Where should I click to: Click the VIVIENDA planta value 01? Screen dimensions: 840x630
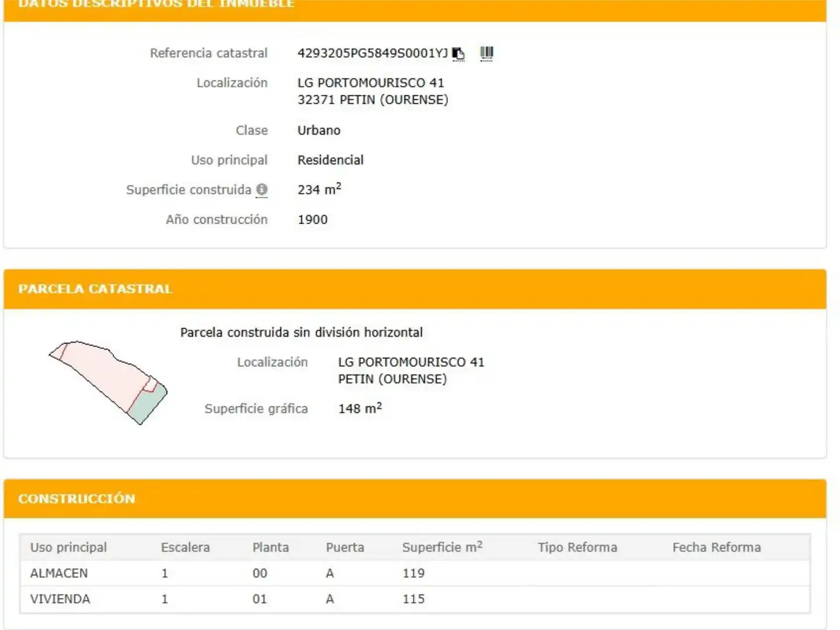260,599
